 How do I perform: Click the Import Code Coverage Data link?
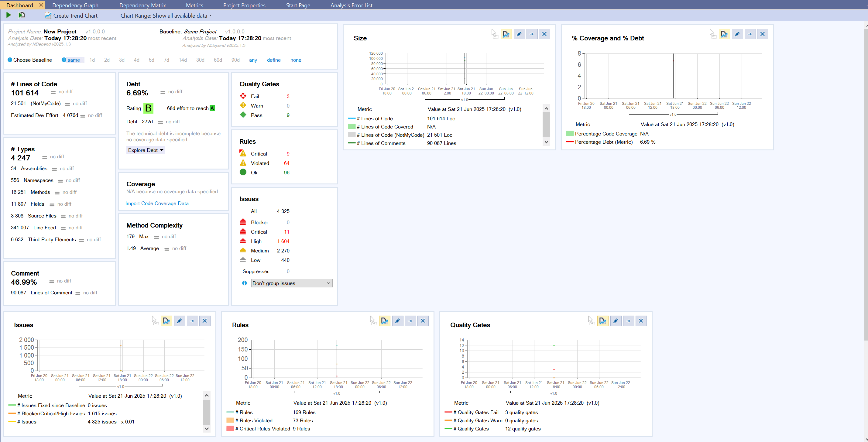click(157, 204)
